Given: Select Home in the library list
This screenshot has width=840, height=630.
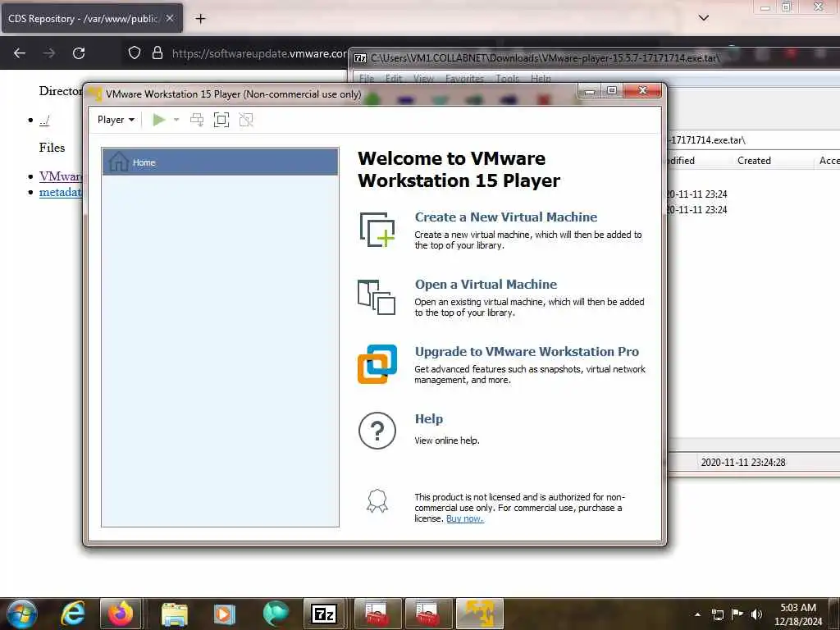Looking at the screenshot, I should [220, 162].
